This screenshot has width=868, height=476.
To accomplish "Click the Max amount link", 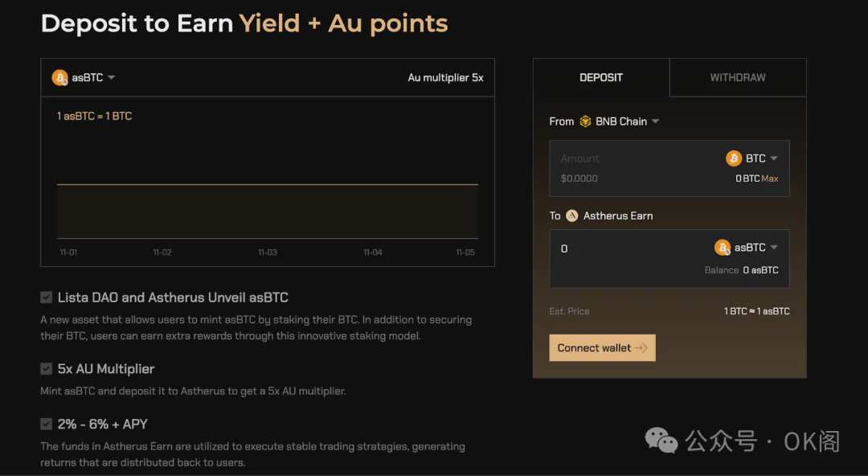I will click(x=770, y=178).
